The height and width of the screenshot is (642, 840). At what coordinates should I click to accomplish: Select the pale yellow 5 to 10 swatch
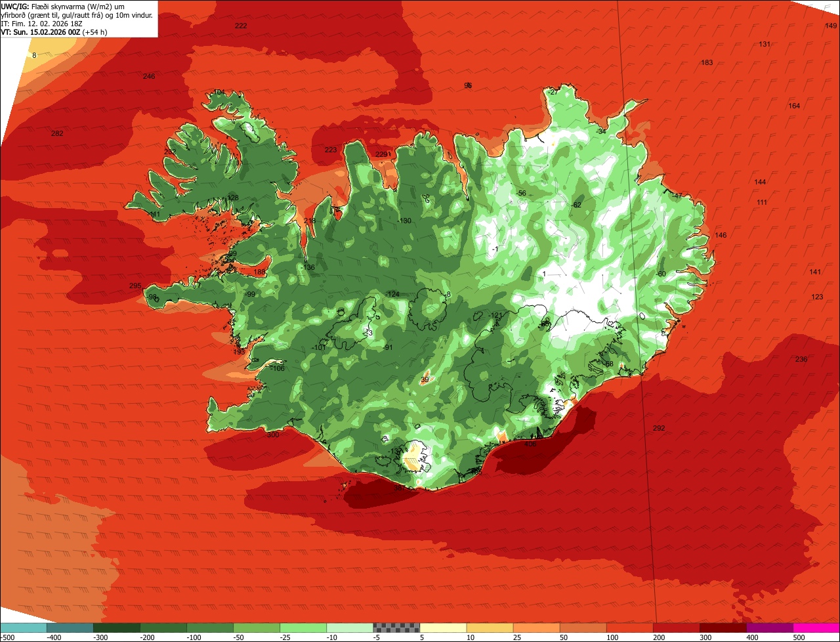(x=443, y=628)
